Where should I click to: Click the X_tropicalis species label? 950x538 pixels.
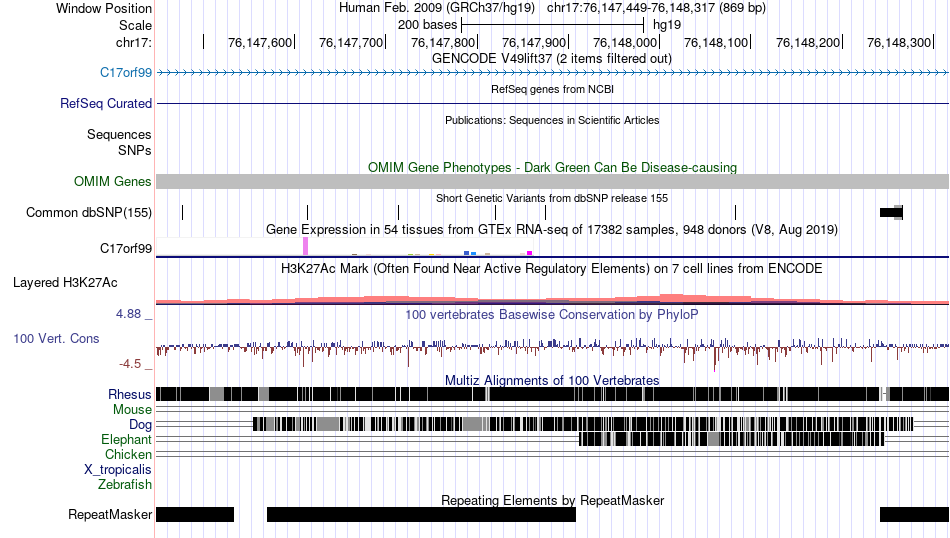tap(118, 470)
